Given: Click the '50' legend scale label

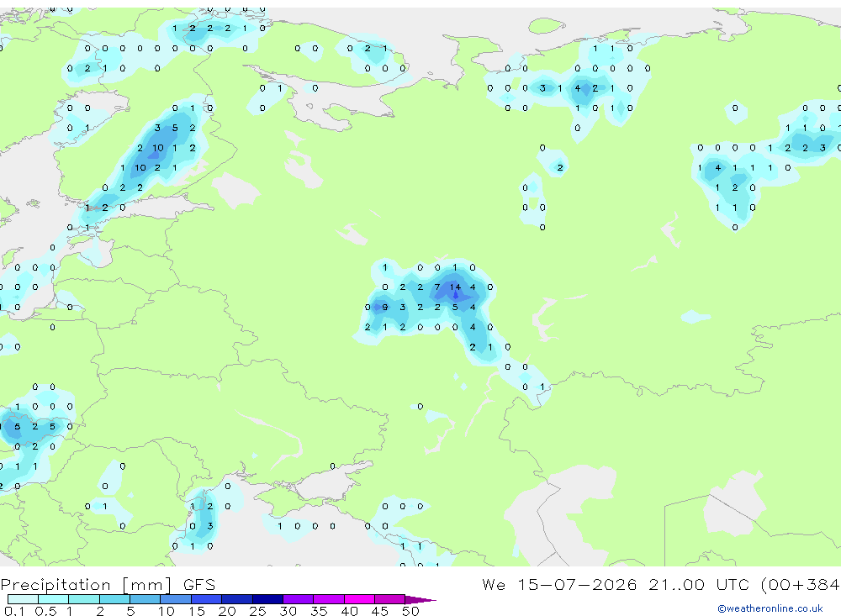Looking at the screenshot, I should (x=410, y=611).
